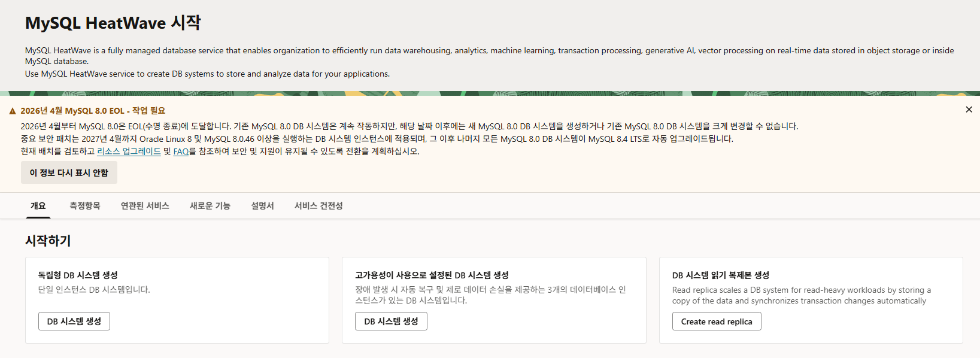Go to the '새로운 기능' tab
The image size is (980, 358).
click(x=210, y=205)
